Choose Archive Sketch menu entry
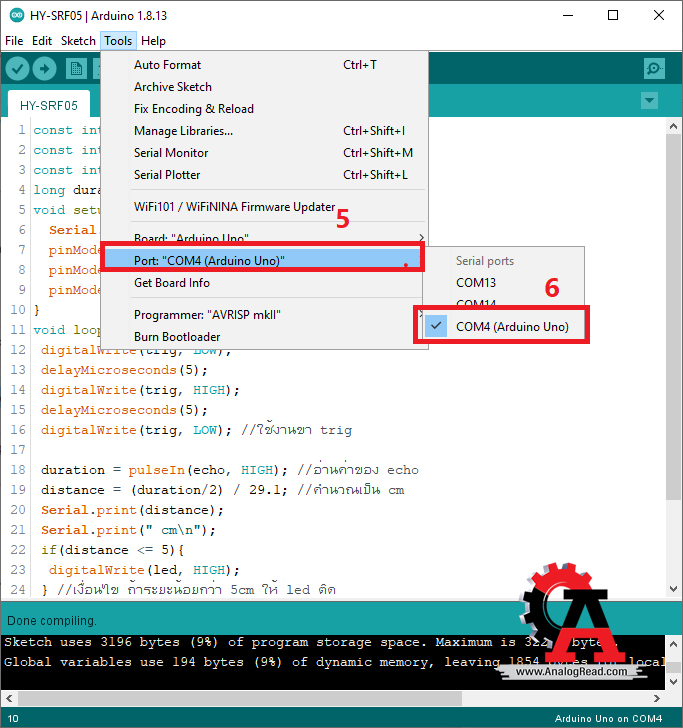 click(264, 87)
